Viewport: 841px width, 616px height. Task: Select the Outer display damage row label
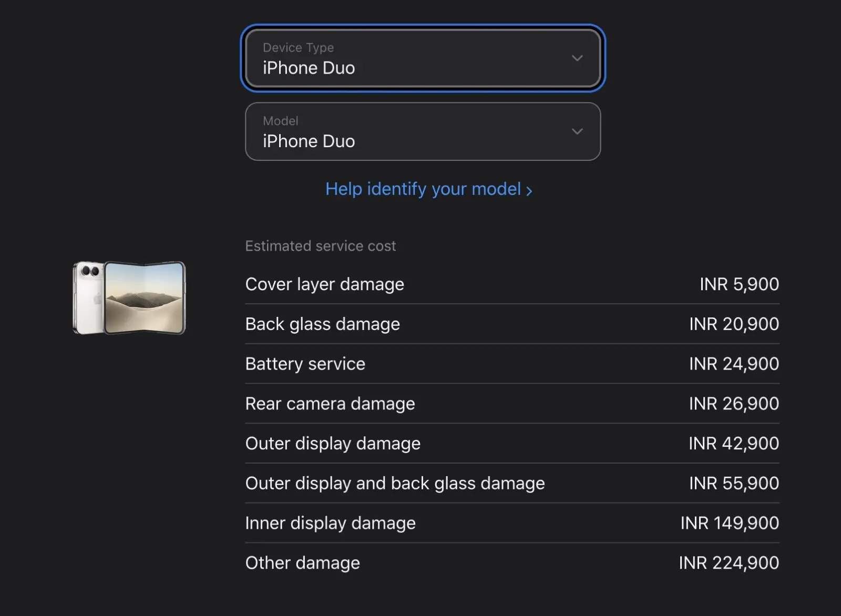(333, 444)
